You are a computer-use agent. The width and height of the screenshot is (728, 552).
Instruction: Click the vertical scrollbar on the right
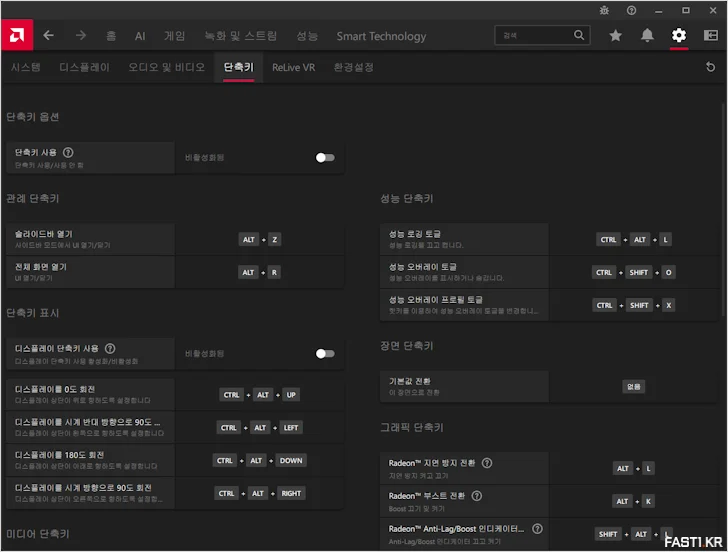[724, 209]
